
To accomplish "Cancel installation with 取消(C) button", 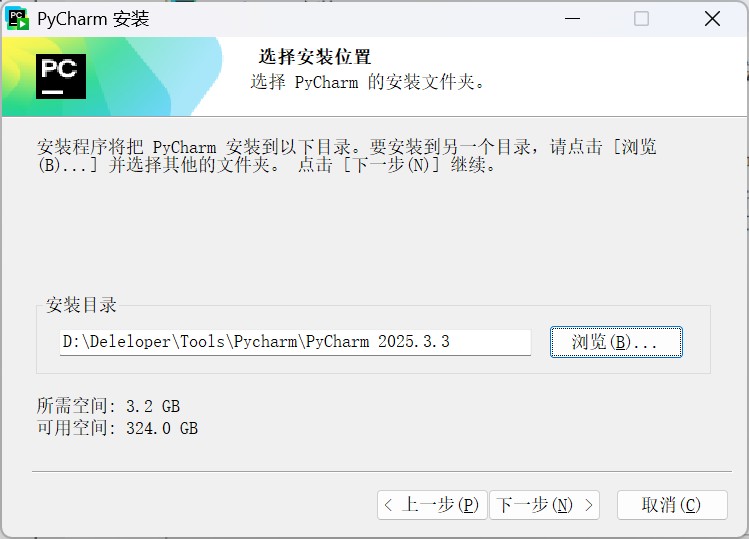I will (672, 505).
